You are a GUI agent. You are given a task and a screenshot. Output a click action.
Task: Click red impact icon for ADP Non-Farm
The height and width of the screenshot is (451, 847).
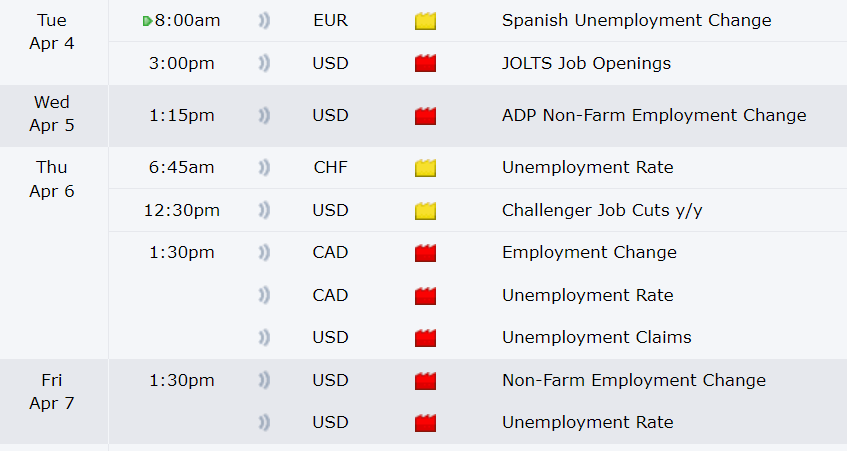tap(426, 116)
